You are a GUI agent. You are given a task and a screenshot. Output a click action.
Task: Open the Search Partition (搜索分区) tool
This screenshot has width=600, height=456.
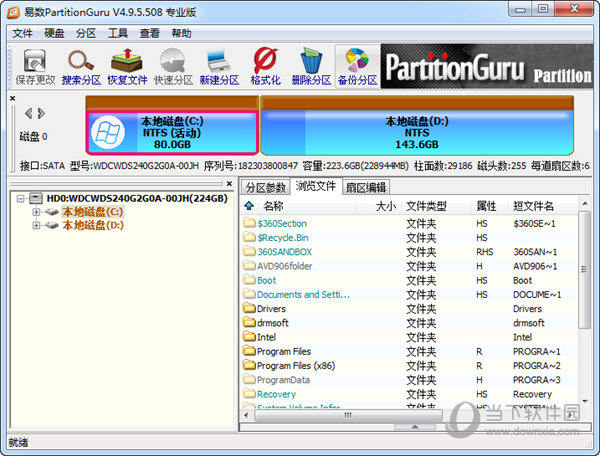pos(81,67)
